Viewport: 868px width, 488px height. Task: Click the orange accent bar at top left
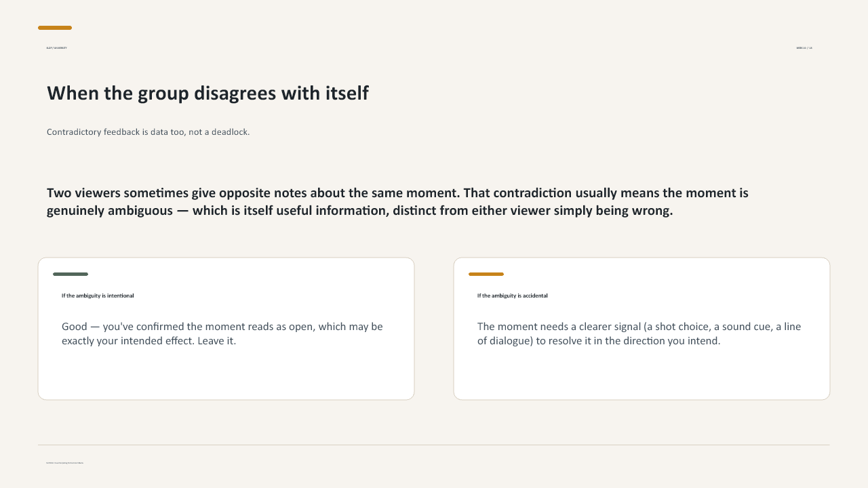click(55, 28)
